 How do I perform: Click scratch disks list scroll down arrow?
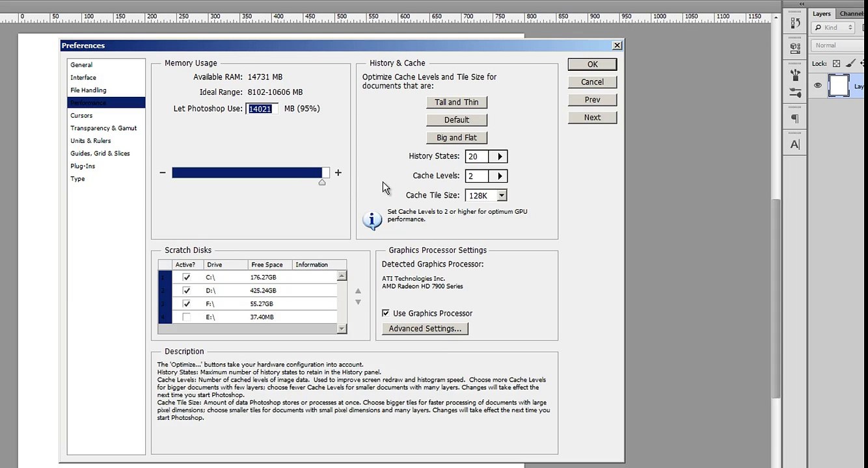coord(342,329)
